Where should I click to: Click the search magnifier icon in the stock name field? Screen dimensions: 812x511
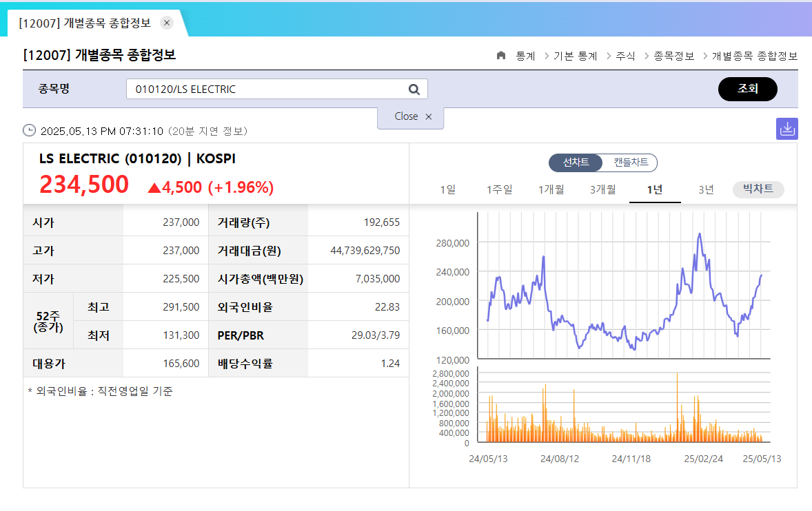414,89
